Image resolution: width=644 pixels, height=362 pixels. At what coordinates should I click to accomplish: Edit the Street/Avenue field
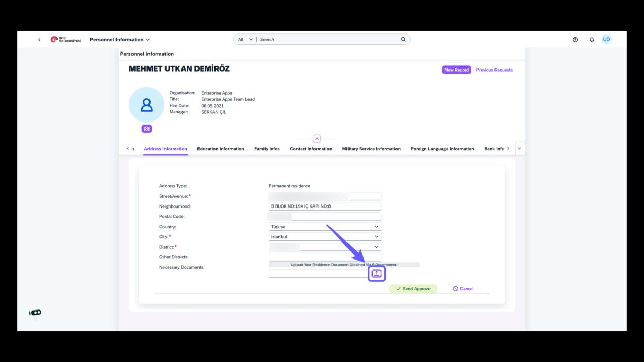325,196
